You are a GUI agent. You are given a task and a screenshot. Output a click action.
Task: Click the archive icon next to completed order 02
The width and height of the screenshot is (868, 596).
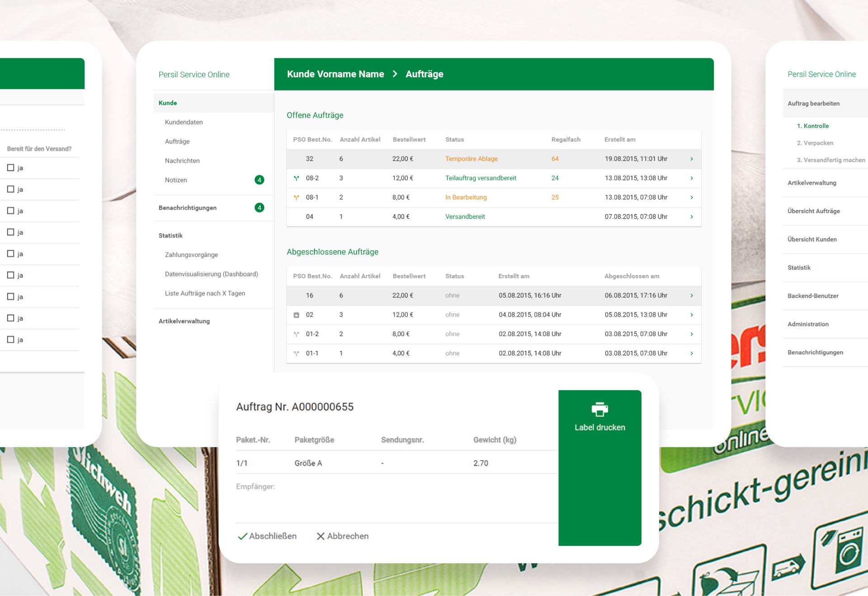click(x=296, y=315)
